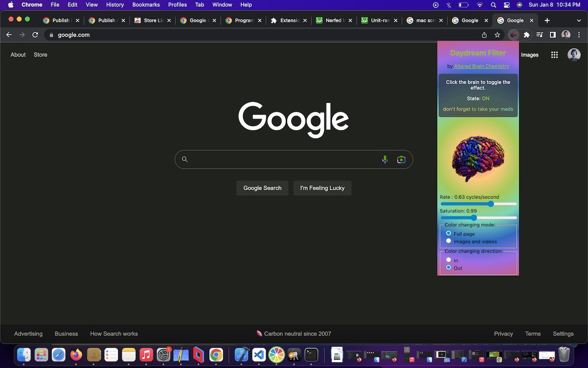This screenshot has width=588, height=368.
Task: Launch Firefox from the Dock
Action: (76, 355)
